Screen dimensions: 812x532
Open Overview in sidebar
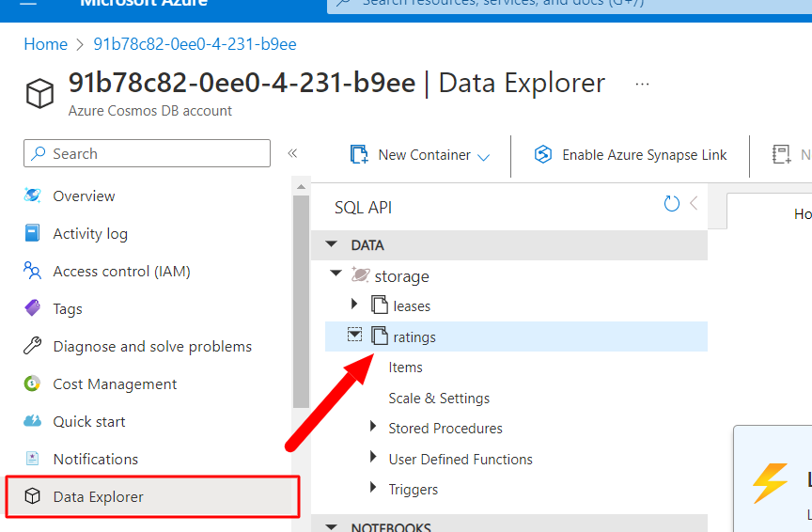(x=84, y=196)
